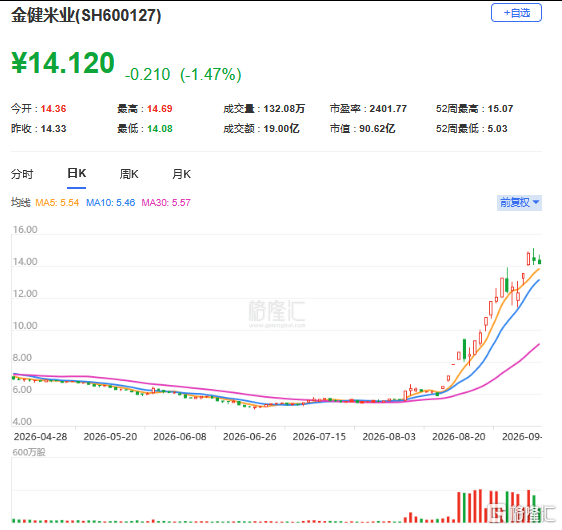Screen dimensions: 562x530
Task: Click the 2026-05-20 date axis label
Action: (x=110, y=437)
